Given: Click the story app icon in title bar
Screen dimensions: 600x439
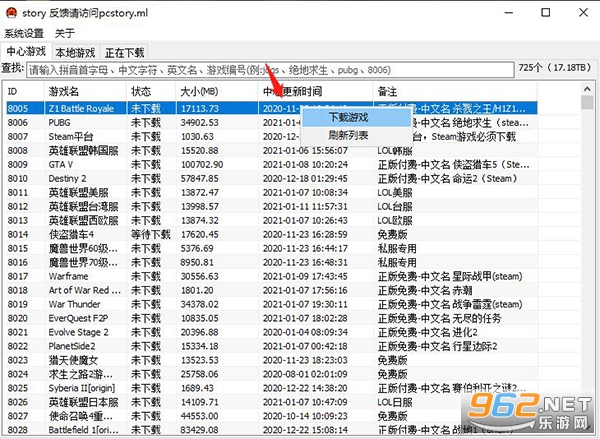Looking at the screenshot, I should (x=11, y=13).
